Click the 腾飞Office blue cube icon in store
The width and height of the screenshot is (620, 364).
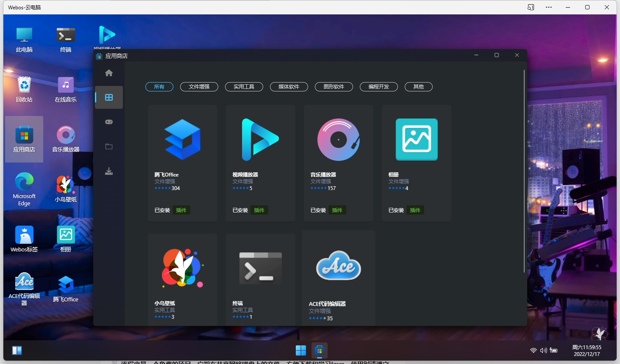[x=183, y=139]
